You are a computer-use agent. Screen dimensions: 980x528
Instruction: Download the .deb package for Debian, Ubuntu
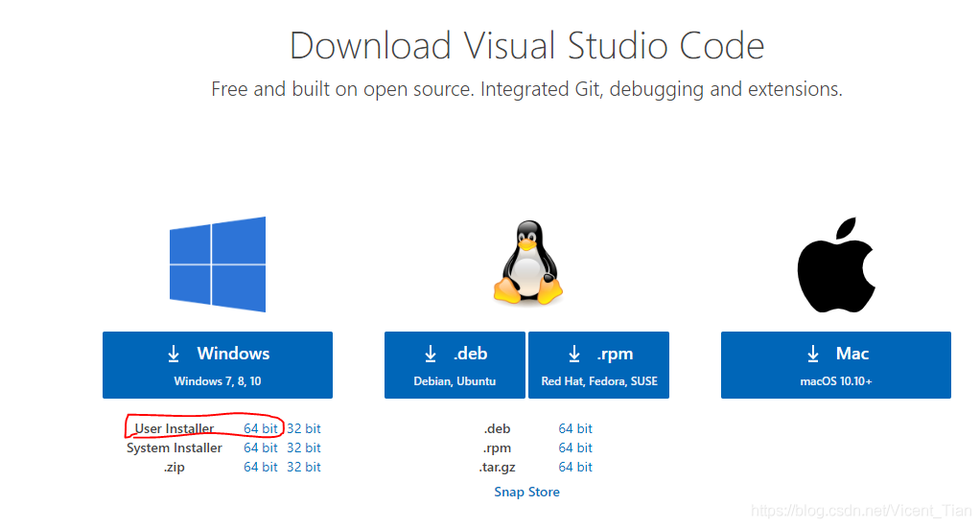(455, 365)
